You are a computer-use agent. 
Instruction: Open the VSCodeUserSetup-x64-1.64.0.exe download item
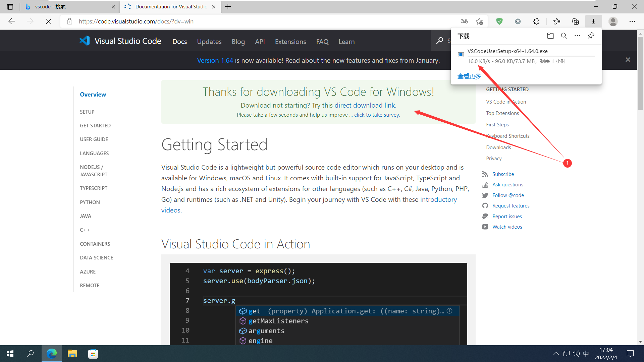(526, 56)
